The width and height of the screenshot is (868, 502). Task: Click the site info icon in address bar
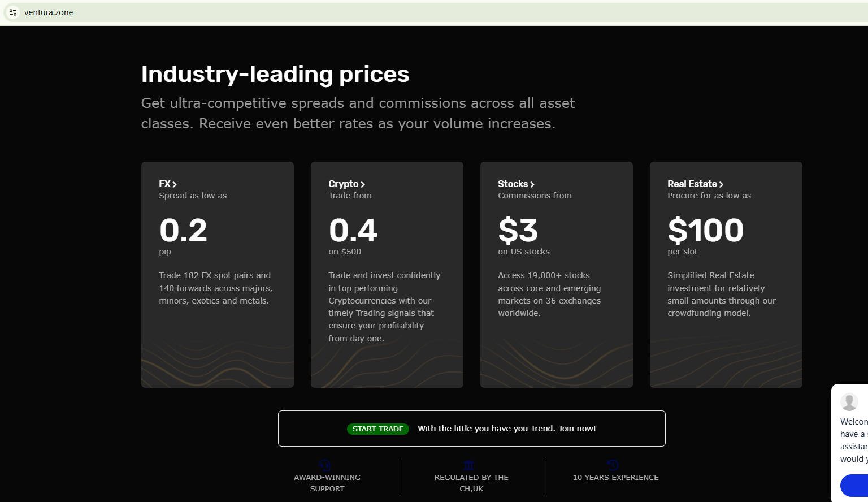(13, 12)
